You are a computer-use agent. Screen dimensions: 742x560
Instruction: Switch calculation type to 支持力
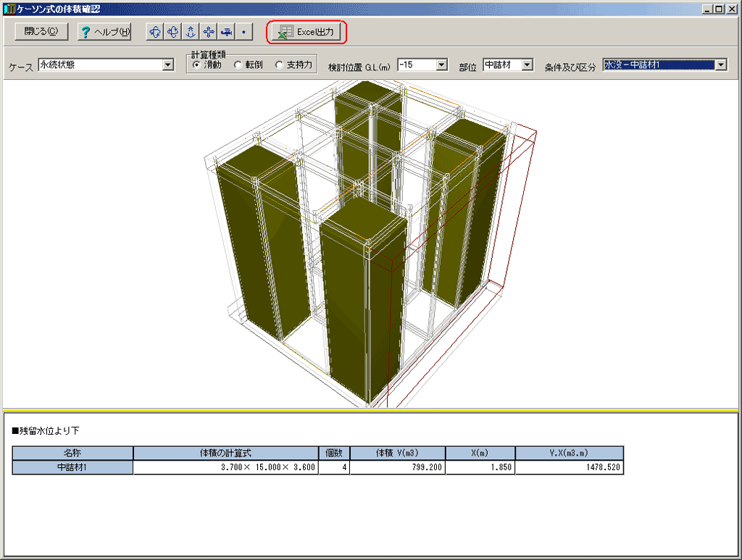coord(279,65)
